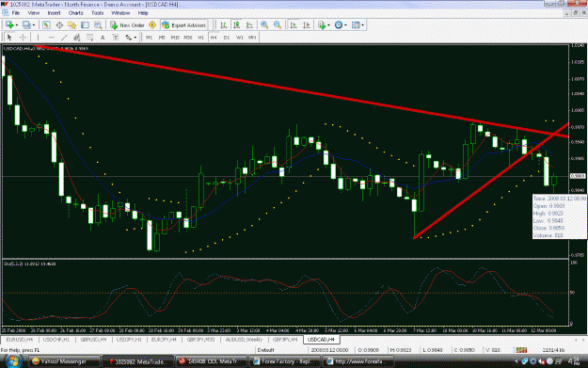Zoom in on the chart

[264, 25]
